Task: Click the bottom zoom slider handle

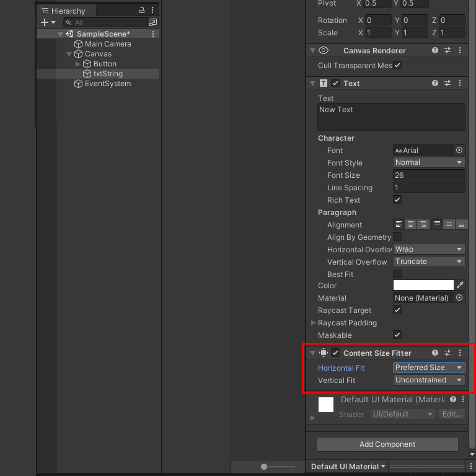Action: [264, 467]
